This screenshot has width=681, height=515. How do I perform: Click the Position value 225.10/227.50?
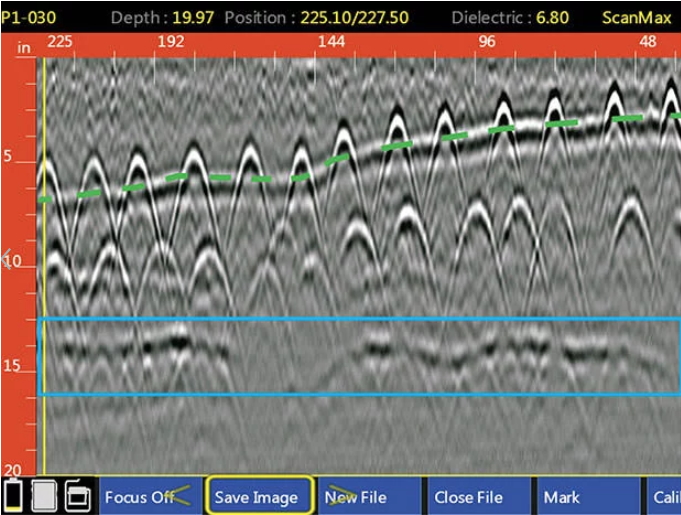coord(354,17)
